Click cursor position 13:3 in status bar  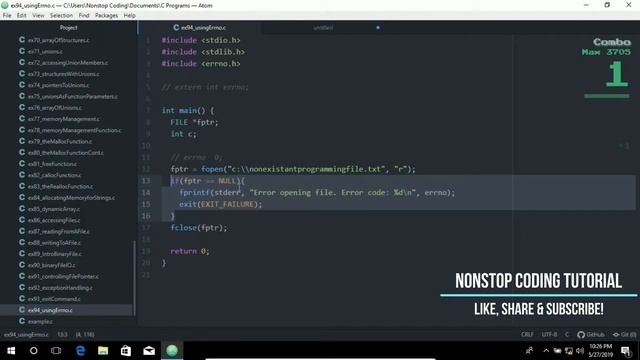(62, 334)
